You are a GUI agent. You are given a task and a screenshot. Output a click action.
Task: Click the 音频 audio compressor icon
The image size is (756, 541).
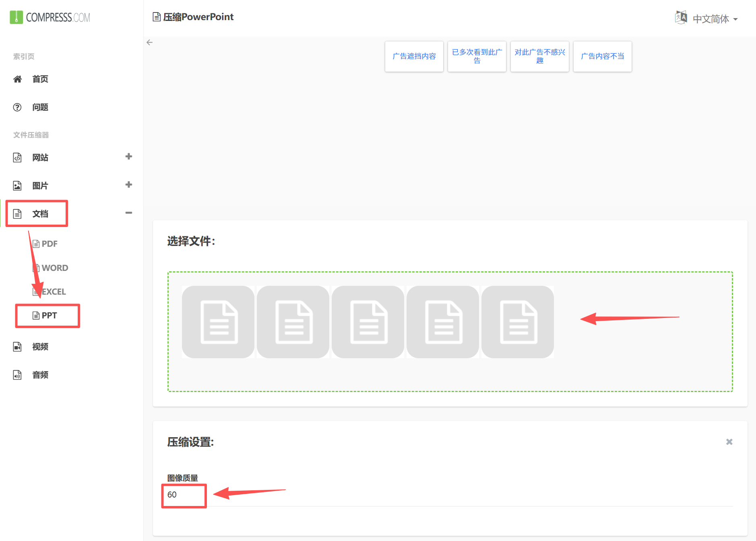point(17,375)
